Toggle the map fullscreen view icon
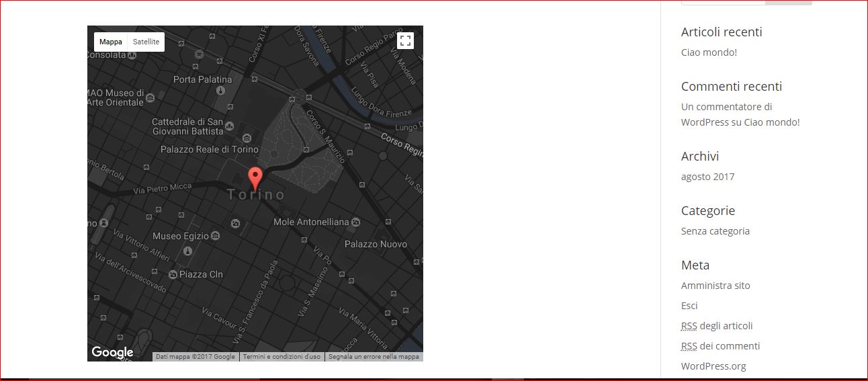The image size is (868, 381). (405, 40)
